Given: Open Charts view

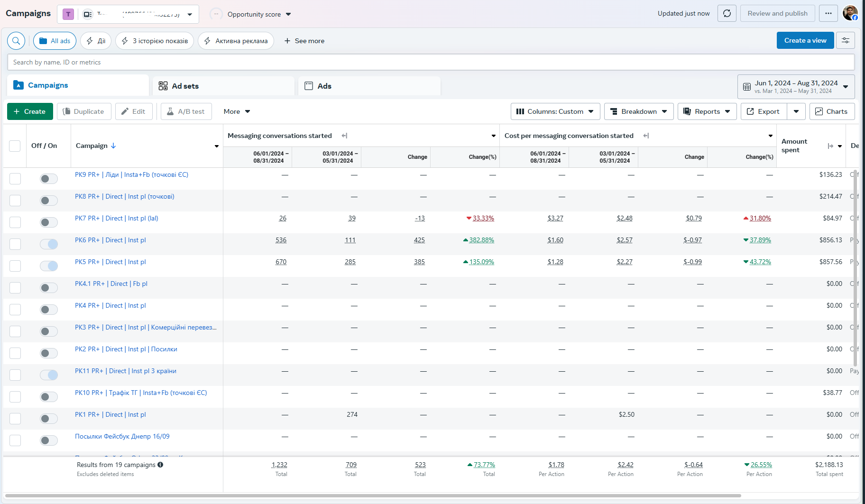Looking at the screenshot, I should pos(832,111).
